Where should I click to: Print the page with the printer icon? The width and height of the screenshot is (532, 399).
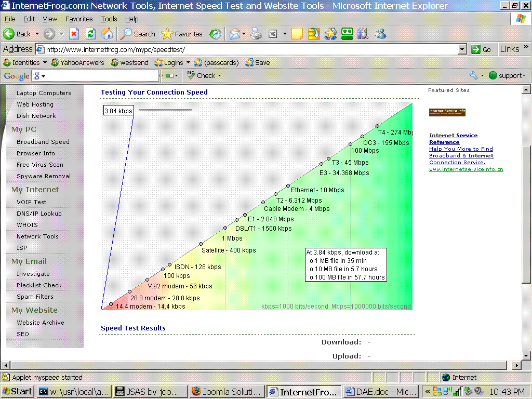coord(256,34)
